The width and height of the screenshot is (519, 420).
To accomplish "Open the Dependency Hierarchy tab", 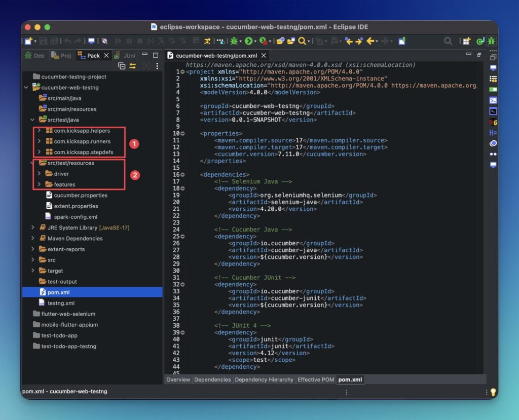I will click(264, 379).
